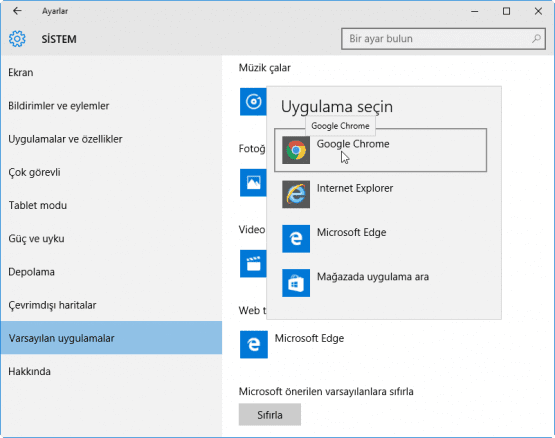
Task: Close the Ayarlar window
Action: (x=538, y=11)
